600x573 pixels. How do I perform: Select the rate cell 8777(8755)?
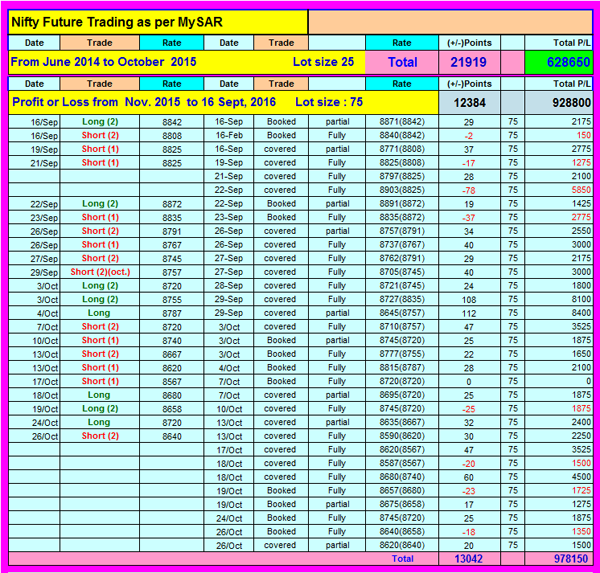tap(402, 354)
